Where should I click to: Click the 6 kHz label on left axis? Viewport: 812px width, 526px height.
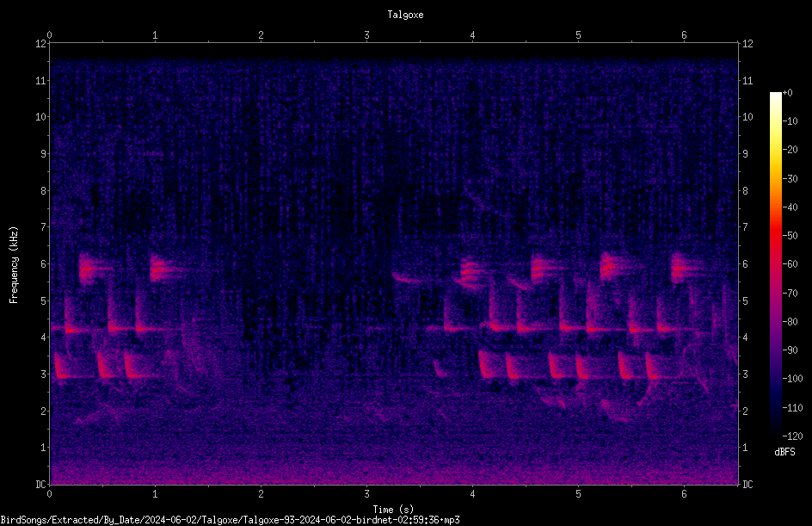[x=44, y=263]
